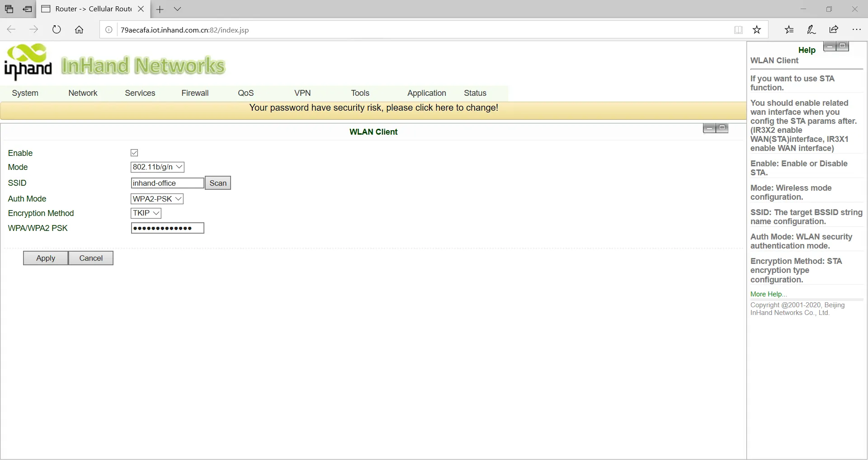Open the Services menu
The image size is (868, 460).
pos(140,93)
